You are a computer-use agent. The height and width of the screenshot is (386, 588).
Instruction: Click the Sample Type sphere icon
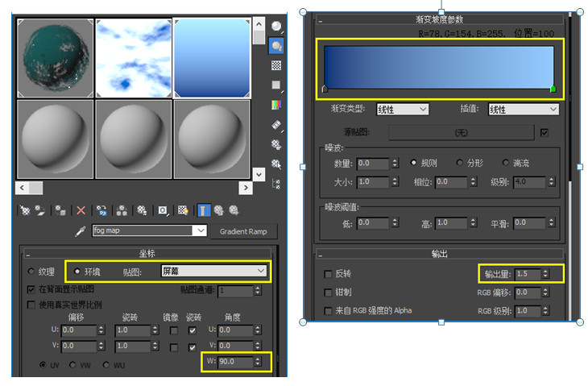[277, 27]
